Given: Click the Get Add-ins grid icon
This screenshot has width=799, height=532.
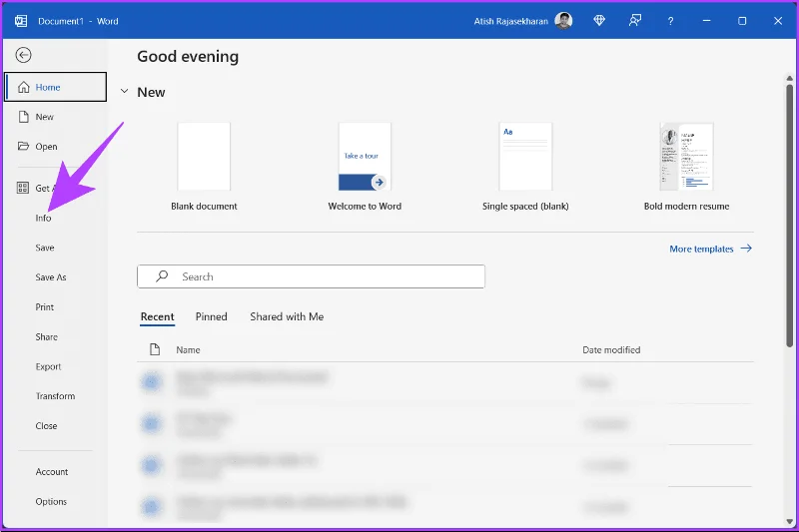Looking at the screenshot, I should 23,188.
